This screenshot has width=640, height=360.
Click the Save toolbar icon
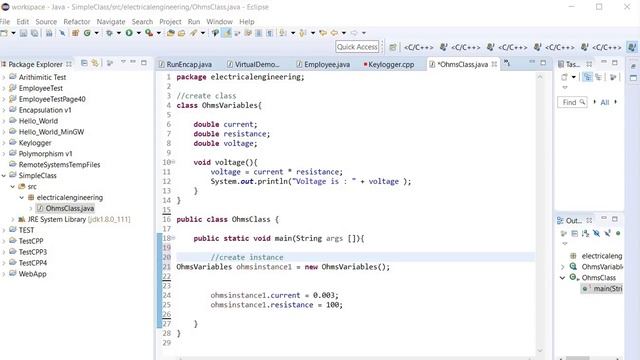(23, 33)
